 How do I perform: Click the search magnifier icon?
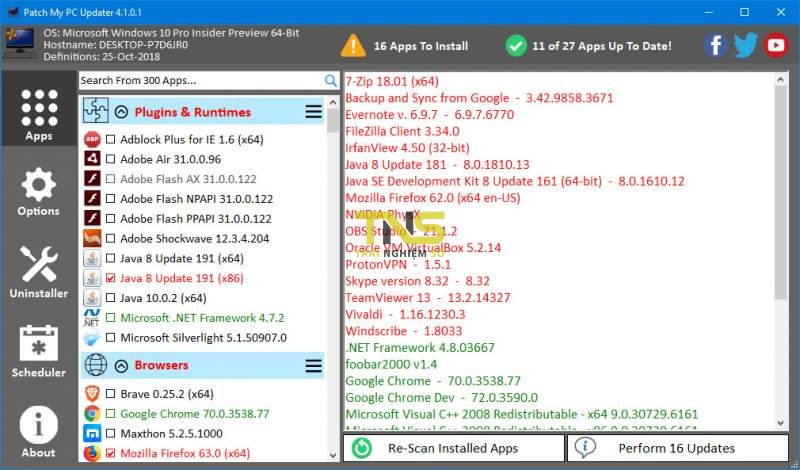(x=331, y=81)
